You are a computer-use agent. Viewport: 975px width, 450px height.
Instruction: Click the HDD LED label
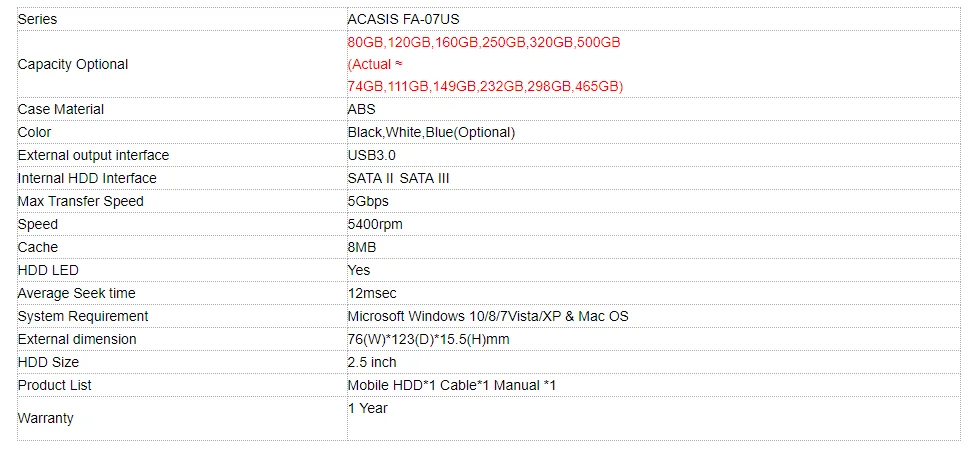(x=48, y=270)
